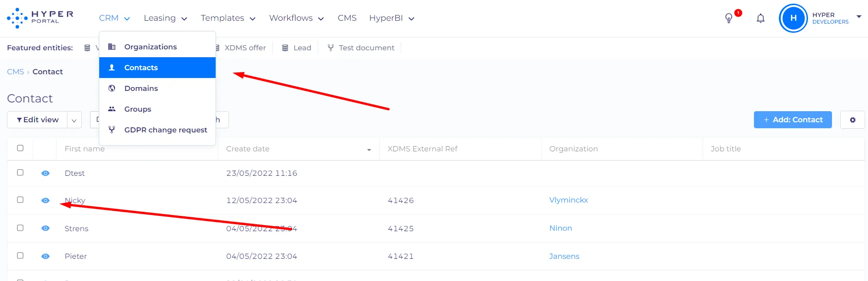
Task: Click the Domains globe icon
Action: (112, 88)
